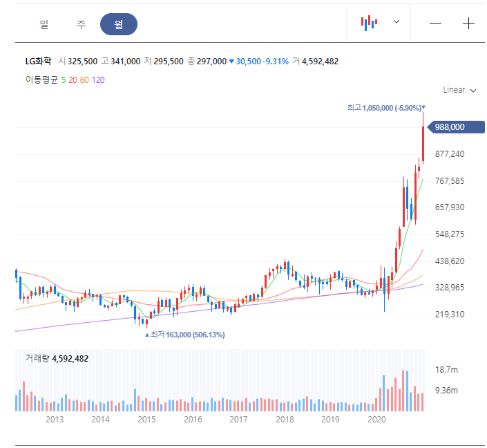Toggle the 5-period moving average
Viewport: 487px width, 448px height.
click(64, 80)
